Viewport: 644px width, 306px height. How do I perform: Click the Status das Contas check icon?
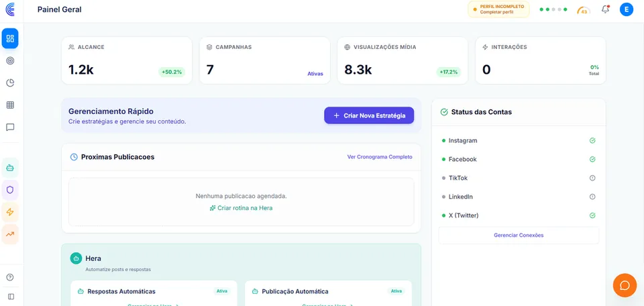pyautogui.click(x=444, y=111)
